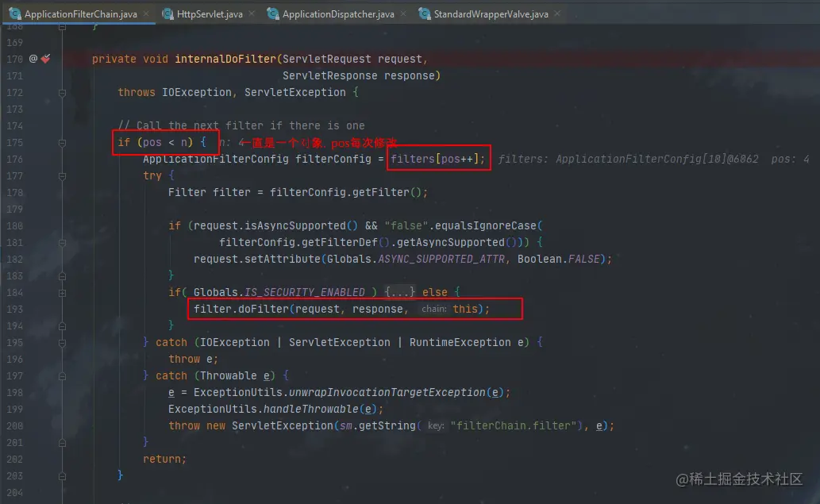
Task: Click the fold end marker at line 201
Action: [62, 442]
